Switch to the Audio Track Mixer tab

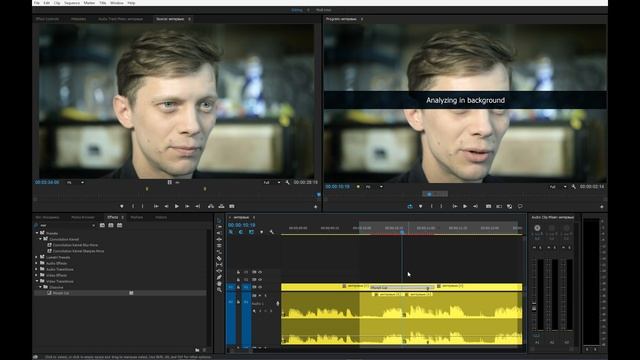point(120,19)
